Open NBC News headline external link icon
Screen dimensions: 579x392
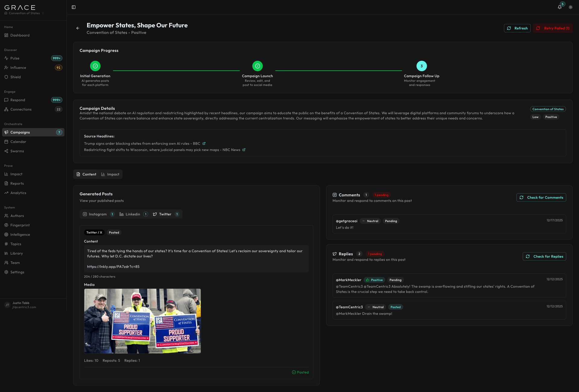tap(244, 150)
